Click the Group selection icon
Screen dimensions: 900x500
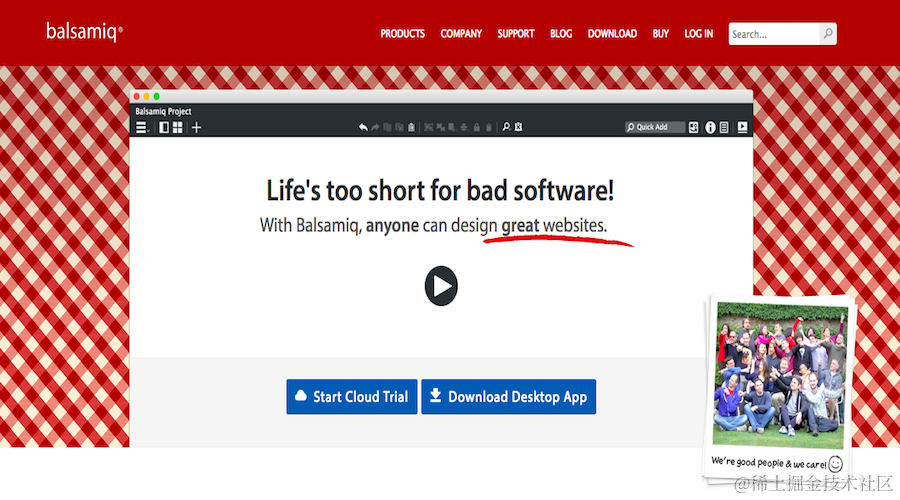pos(429,127)
